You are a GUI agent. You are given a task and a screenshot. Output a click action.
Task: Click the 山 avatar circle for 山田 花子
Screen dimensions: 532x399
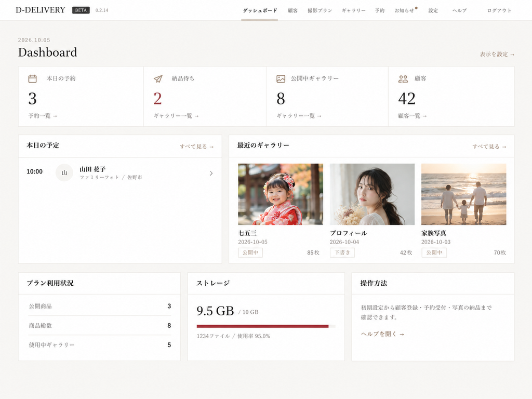click(64, 172)
